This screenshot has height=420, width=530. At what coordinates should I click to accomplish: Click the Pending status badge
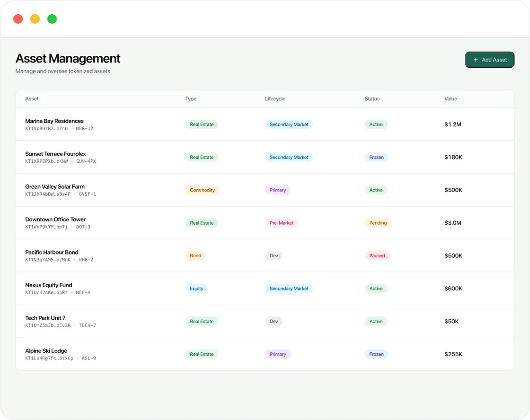[378, 223]
